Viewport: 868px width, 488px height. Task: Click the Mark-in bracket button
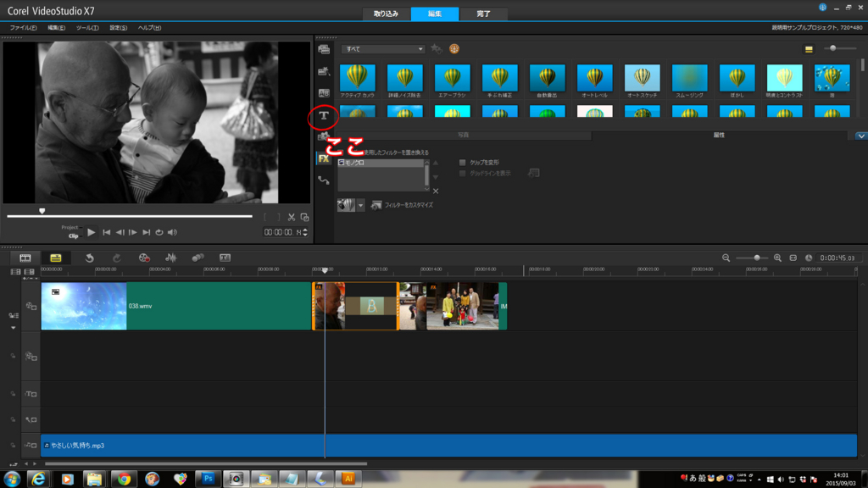[265, 218]
